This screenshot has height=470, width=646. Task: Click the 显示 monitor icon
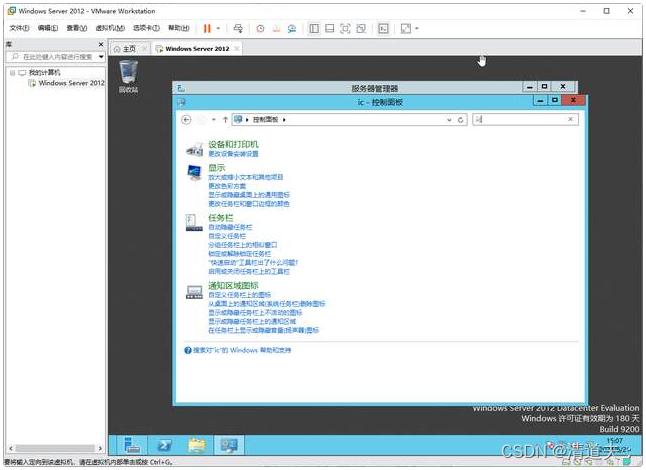tap(194, 172)
